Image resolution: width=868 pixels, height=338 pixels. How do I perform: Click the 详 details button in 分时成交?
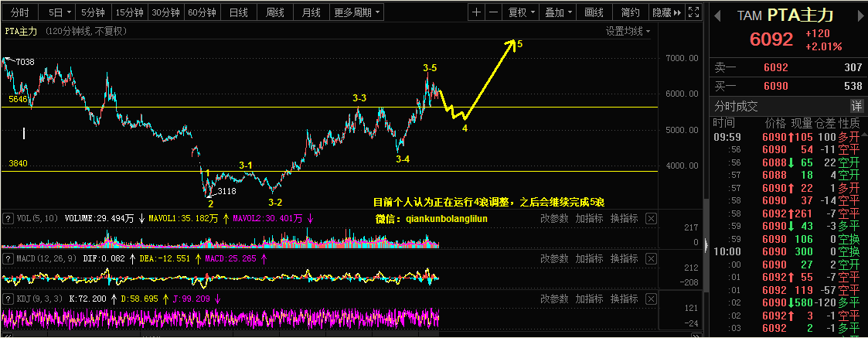tap(856, 105)
